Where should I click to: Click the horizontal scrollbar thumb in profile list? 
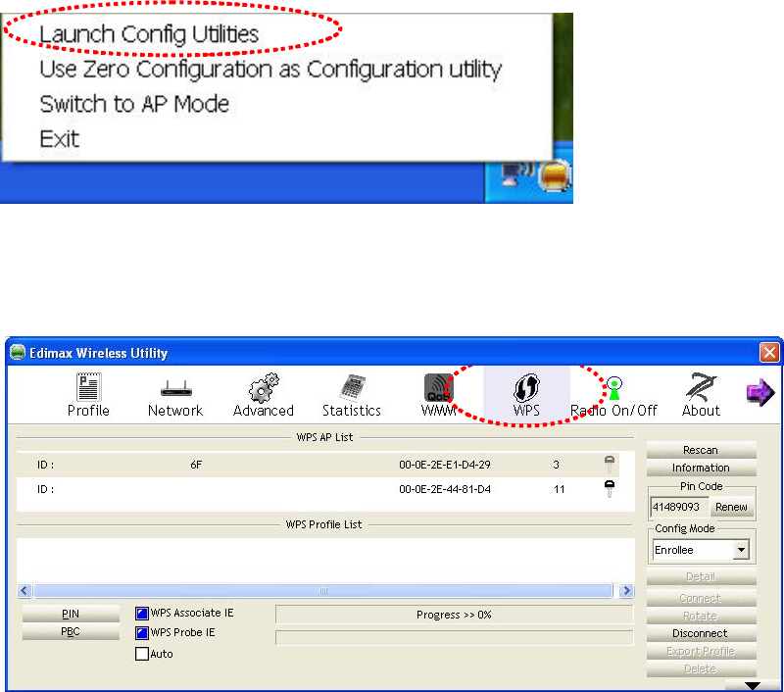(323, 590)
